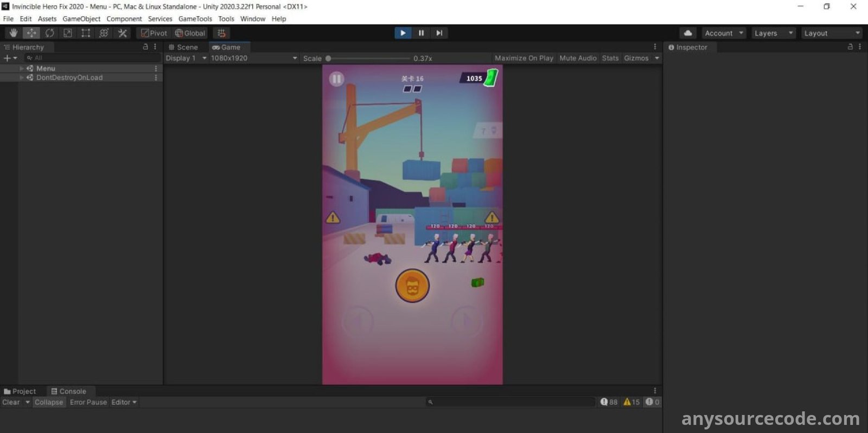Click the Step frame button

pyautogui.click(x=439, y=33)
